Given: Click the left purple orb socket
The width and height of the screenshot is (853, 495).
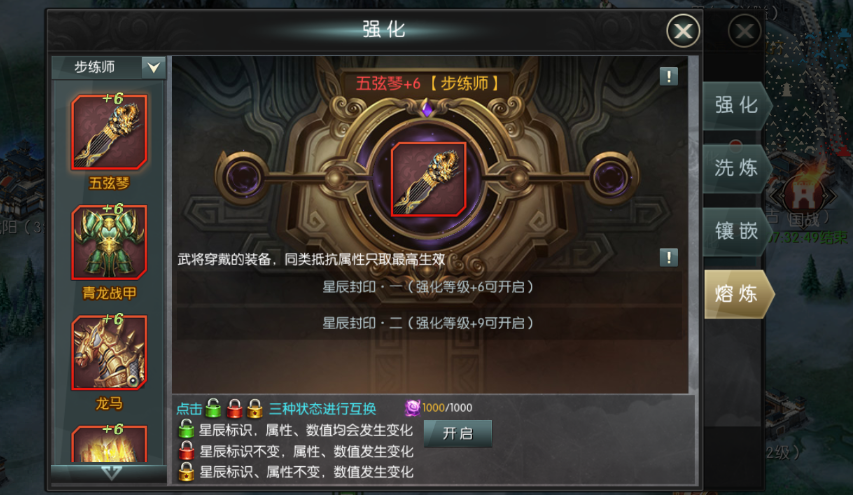Looking at the screenshot, I should 243,178.
